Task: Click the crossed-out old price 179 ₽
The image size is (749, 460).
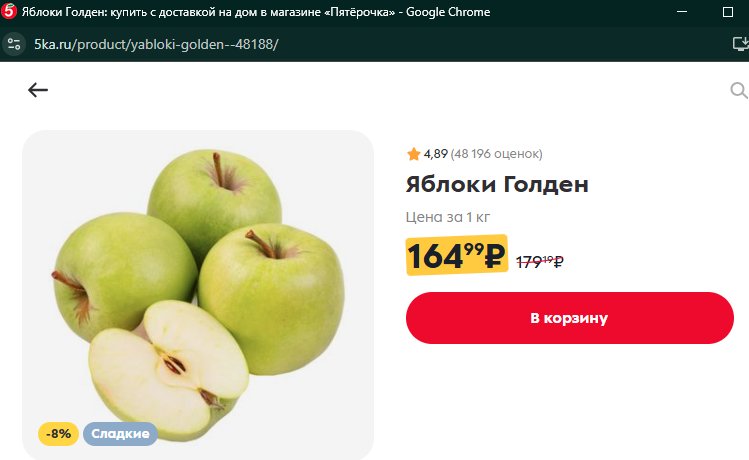Action: (x=540, y=262)
